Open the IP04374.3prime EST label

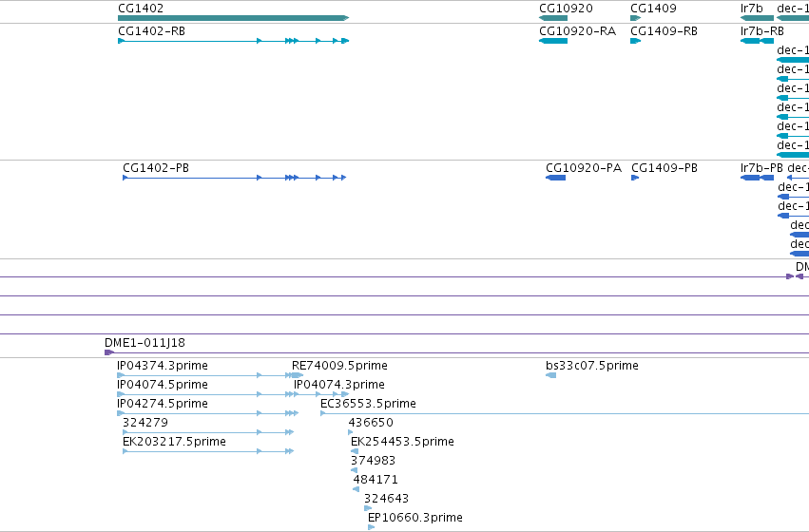pos(163,366)
